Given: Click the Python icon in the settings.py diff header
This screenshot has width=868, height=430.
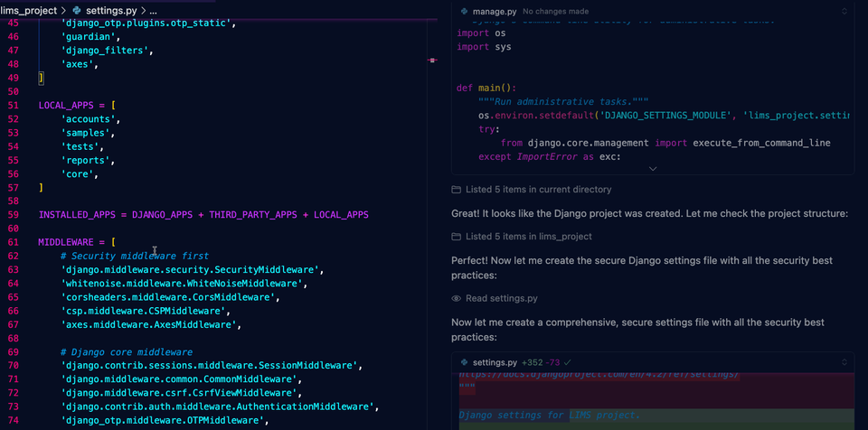Looking at the screenshot, I should tap(464, 362).
